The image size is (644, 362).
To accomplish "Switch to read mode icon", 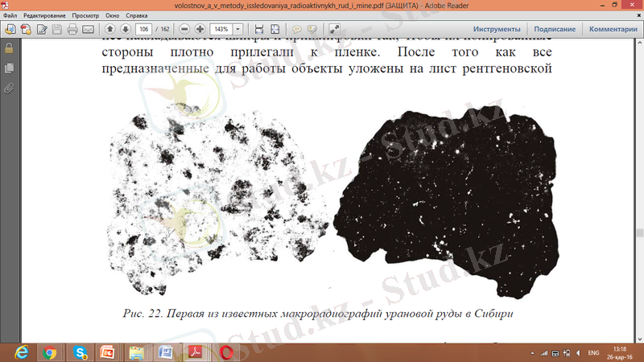I will click(335, 29).
